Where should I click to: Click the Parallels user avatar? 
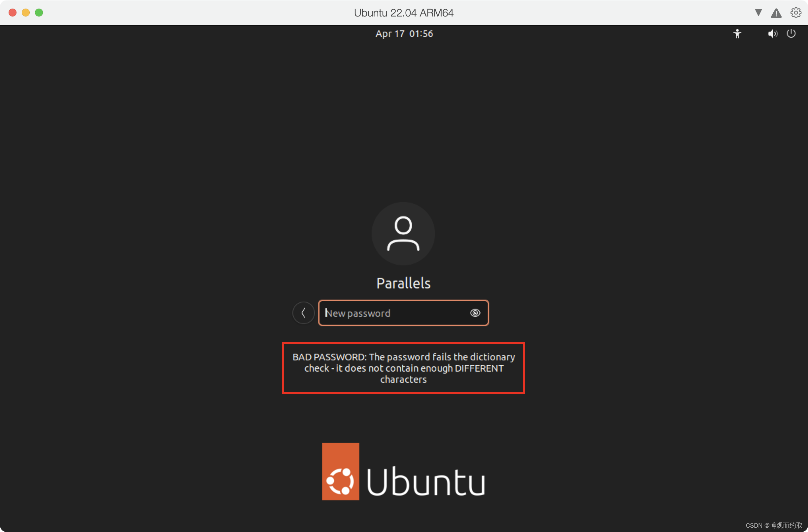(403, 234)
